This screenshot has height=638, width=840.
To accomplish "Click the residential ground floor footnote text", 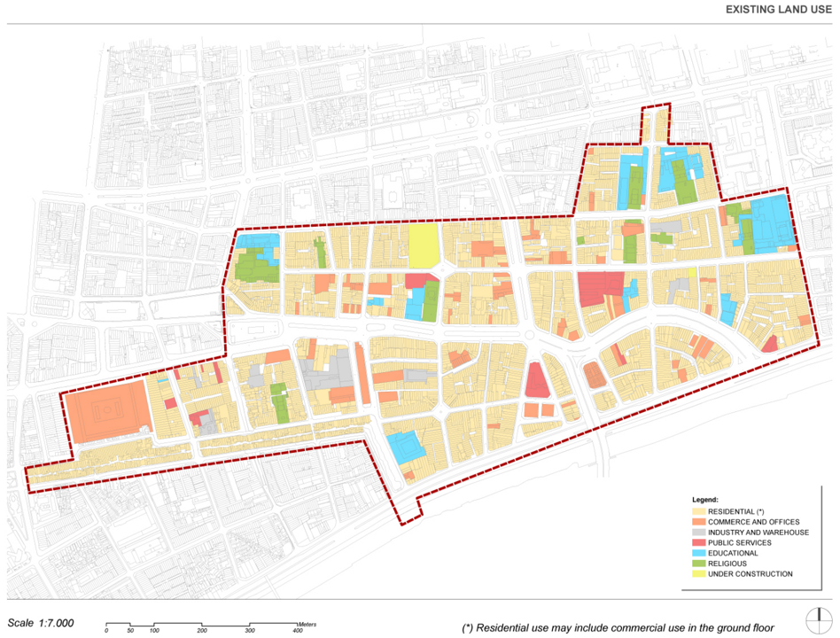I will [618, 626].
